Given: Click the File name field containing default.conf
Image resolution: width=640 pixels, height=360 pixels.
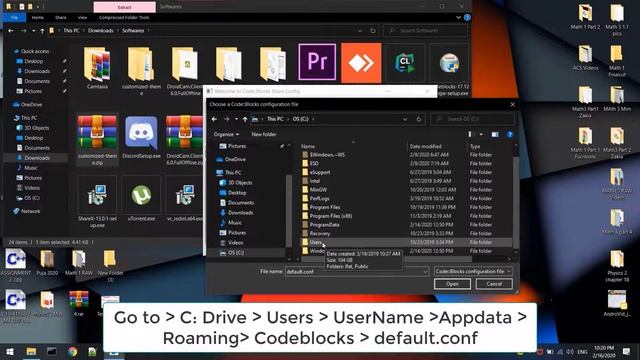Looking at the screenshot, I should [353, 271].
